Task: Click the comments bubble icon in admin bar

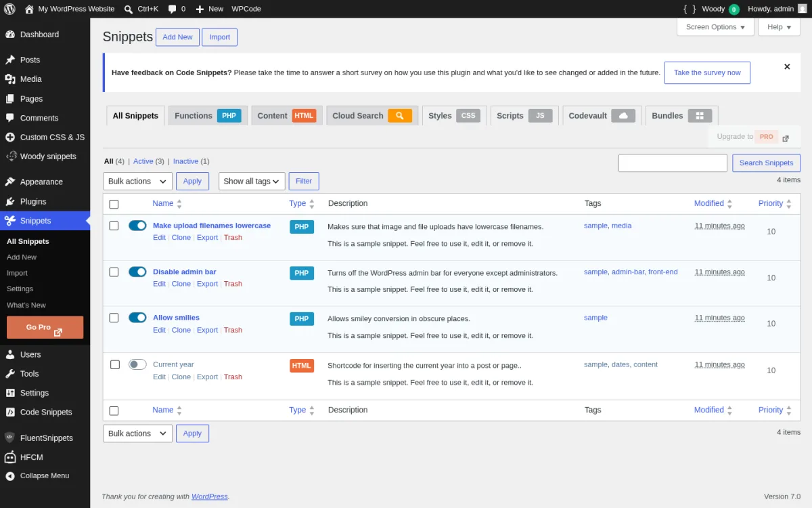Action: 172,9
